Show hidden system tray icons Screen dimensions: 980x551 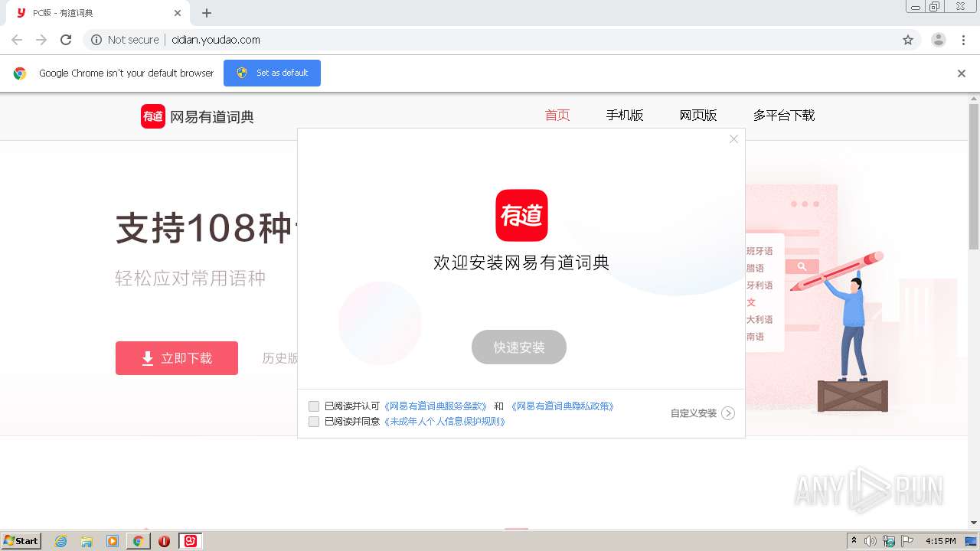(x=854, y=541)
